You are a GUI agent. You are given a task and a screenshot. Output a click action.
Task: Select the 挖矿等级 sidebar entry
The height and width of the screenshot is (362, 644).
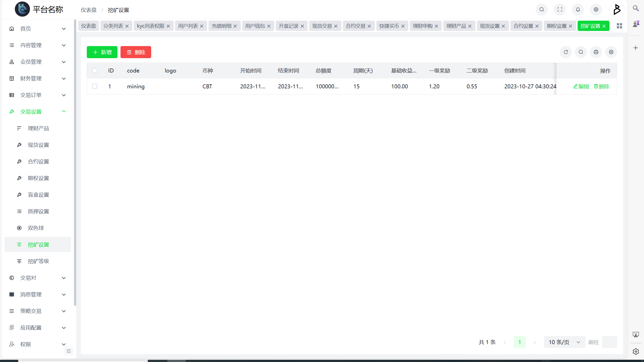coord(38,261)
